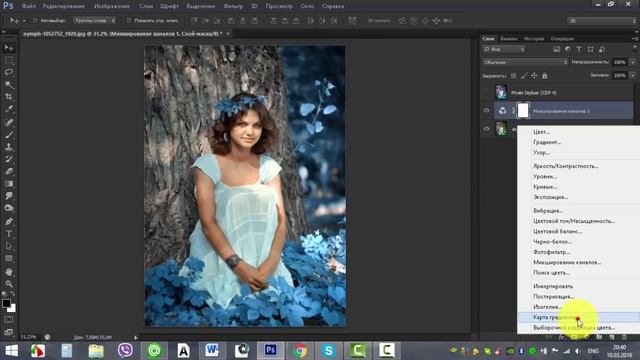Image resolution: width=640 pixels, height=360 pixels.
Task: Open the status bar info arrow
Action: pos(136,338)
